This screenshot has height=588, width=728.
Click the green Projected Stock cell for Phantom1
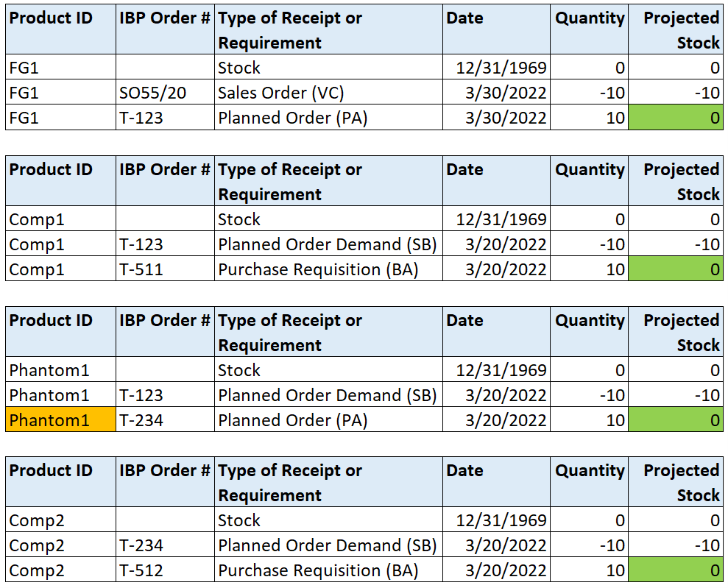click(676, 420)
